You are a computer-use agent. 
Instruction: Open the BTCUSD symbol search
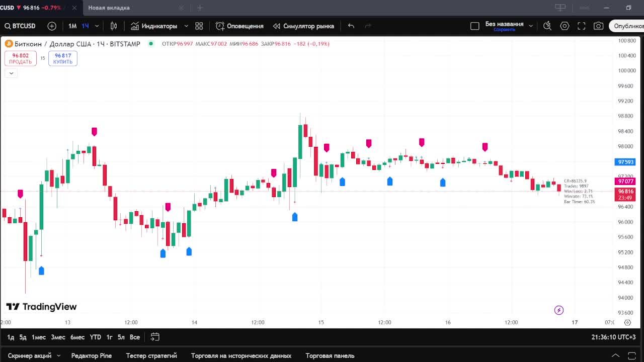coord(20,26)
